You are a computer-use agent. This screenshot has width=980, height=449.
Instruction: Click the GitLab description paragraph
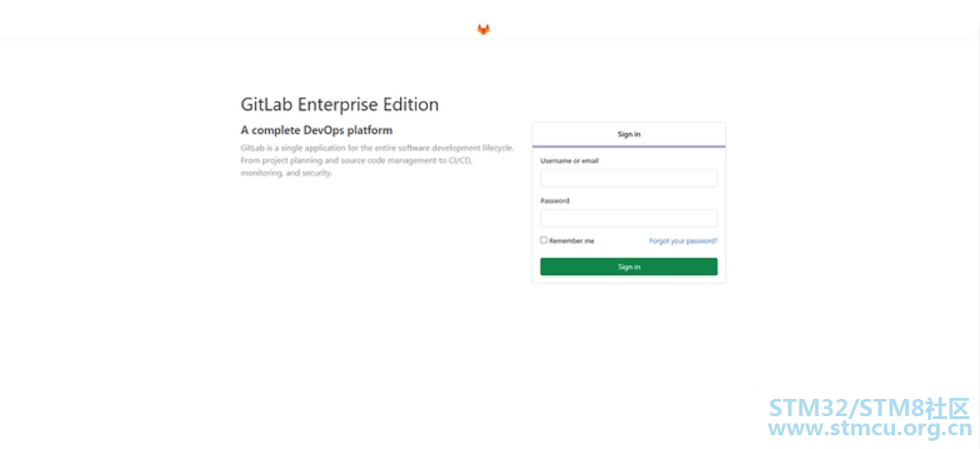[x=377, y=161]
